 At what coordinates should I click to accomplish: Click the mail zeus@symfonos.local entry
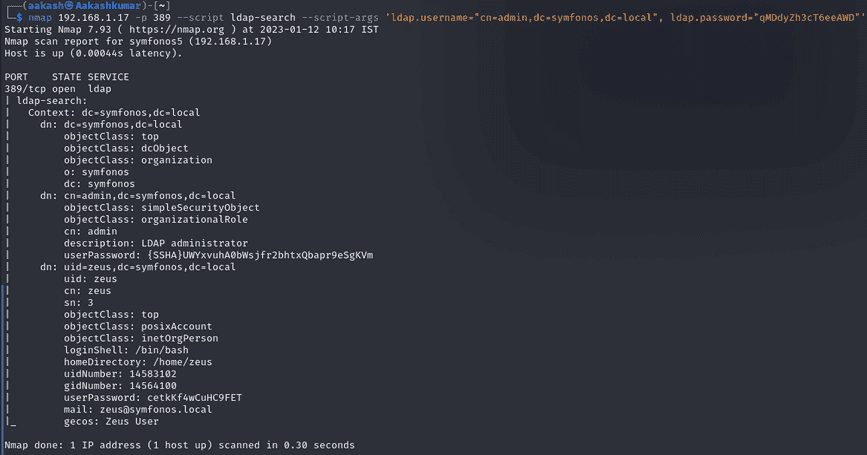click(138, 410)
